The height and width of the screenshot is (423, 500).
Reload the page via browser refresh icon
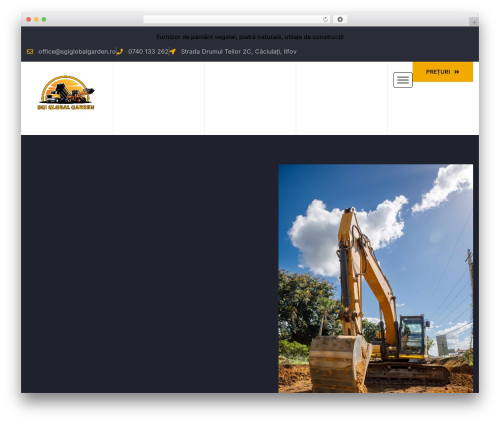pos(326,20)
